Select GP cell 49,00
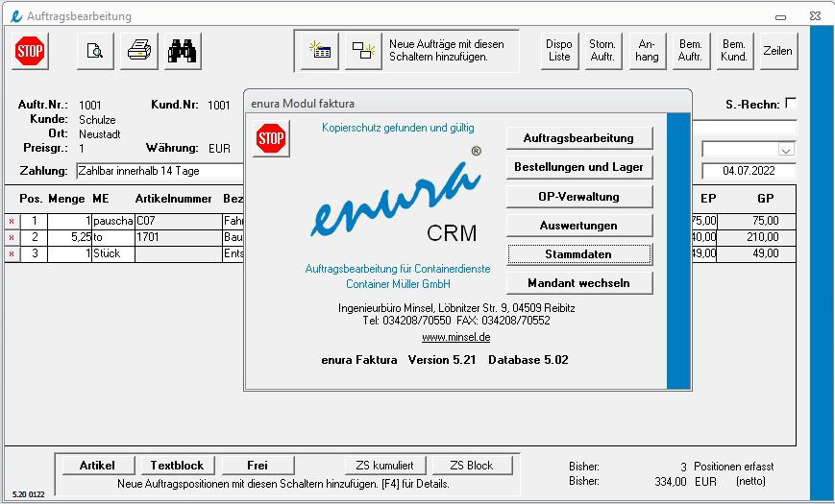This screenshot has width=835, height=504. 756,253
